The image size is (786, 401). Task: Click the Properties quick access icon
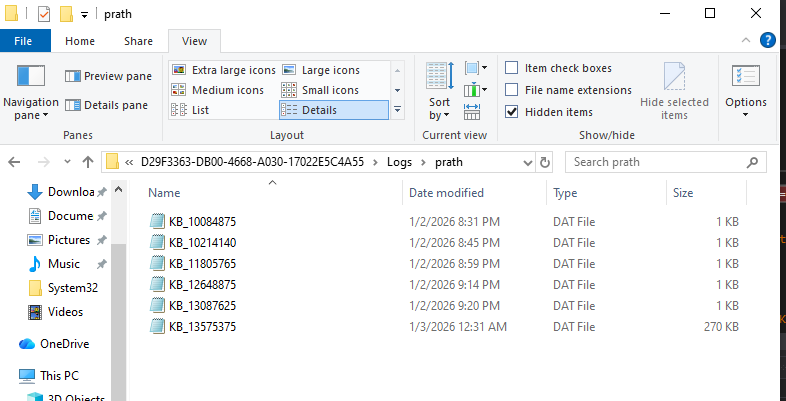coord(44,14)
